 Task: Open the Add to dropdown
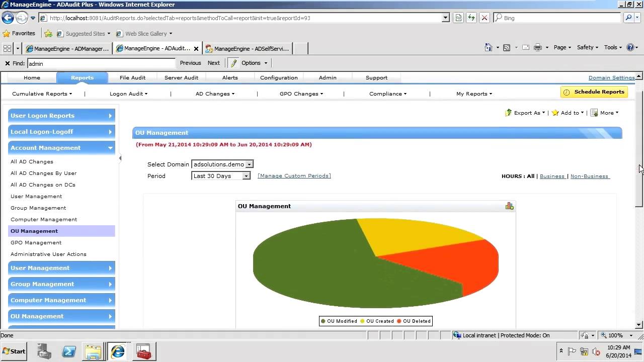pyautogui.click(x=568, y=113)
